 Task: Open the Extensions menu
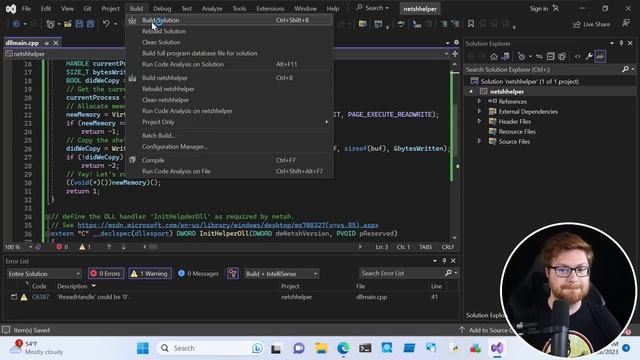pos(270,8)
